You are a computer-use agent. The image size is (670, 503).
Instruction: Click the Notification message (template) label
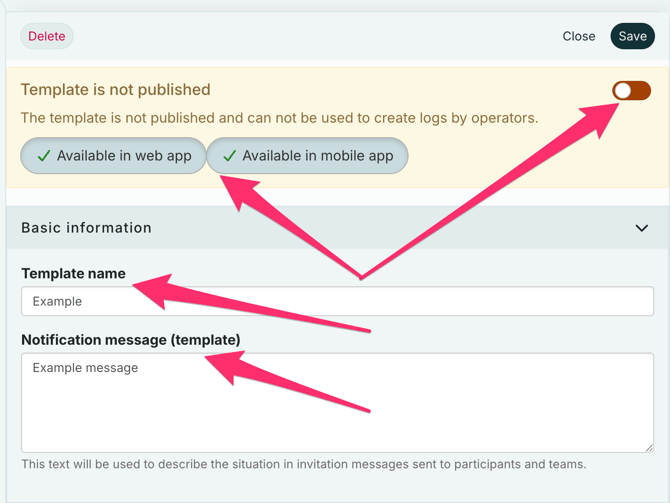click(x=130, y=340)
